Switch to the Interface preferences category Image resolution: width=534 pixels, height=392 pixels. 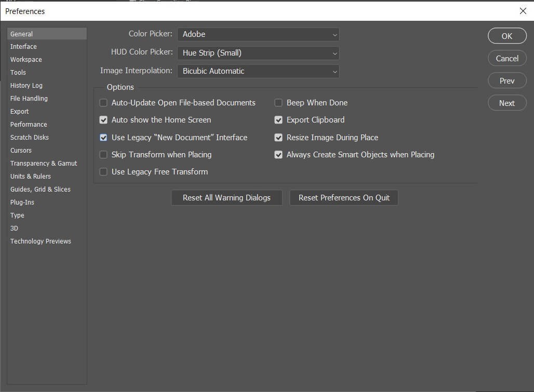23,47
